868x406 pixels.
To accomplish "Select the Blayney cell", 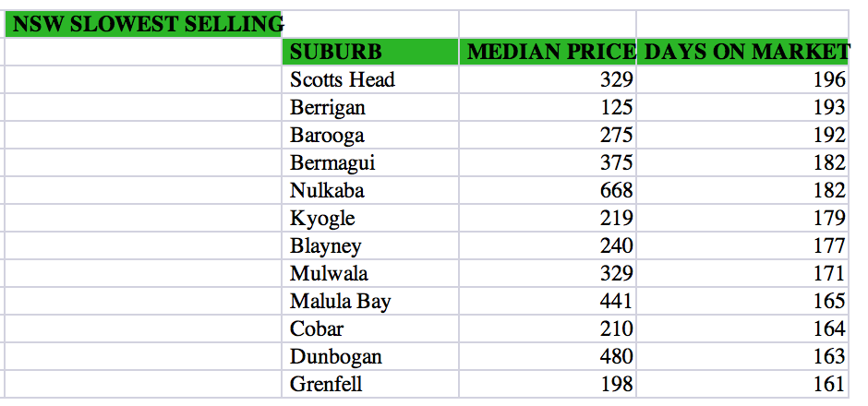I will pos(370,245).
